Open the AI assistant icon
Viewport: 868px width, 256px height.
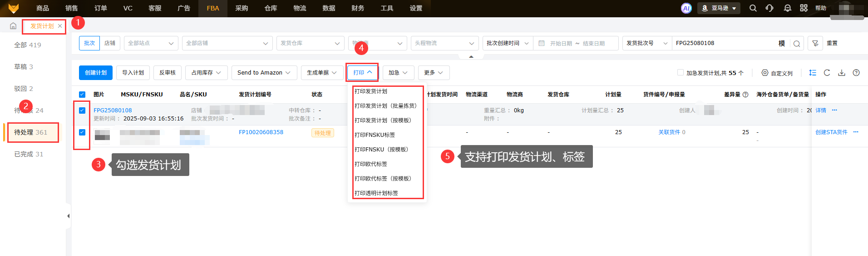(x=686, y=8)
